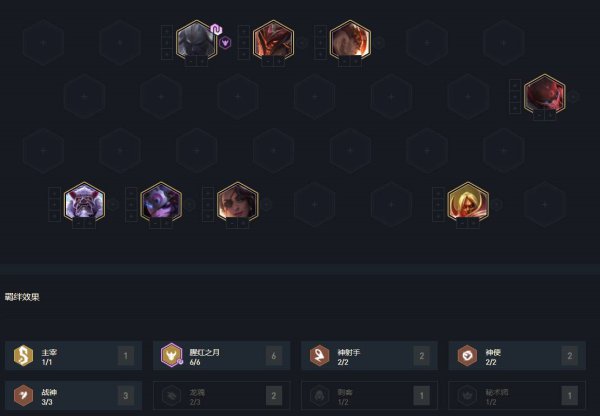Click the 腥红之月 trait hexagon icon
The height and width of the screenshot is (416, 600).
[x=171, y=355]
